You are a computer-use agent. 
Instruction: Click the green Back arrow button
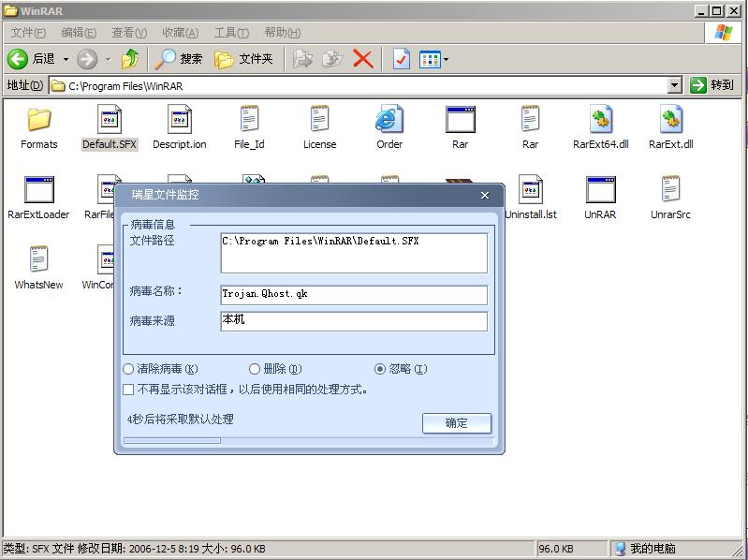click(18, 59)
